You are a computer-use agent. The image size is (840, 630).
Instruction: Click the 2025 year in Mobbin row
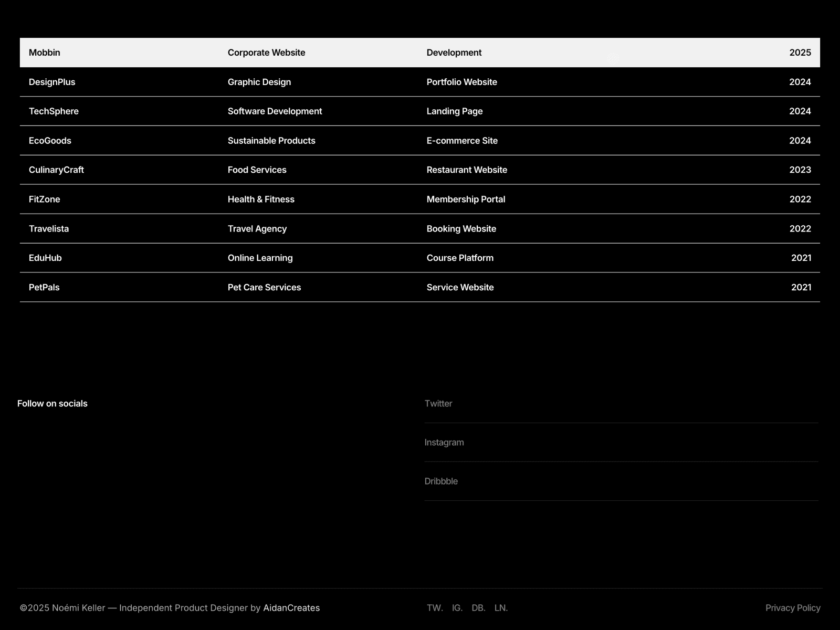pos(800,52)
